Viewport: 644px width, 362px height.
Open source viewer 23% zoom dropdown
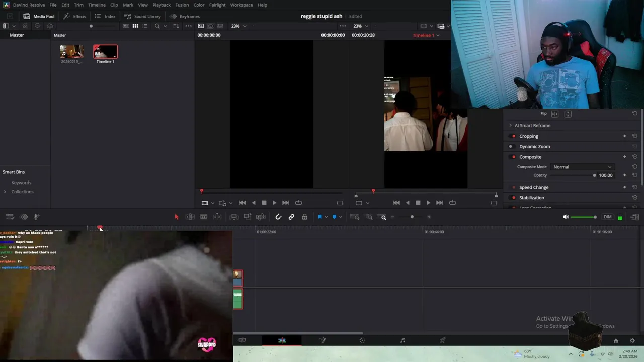point(238,26)
